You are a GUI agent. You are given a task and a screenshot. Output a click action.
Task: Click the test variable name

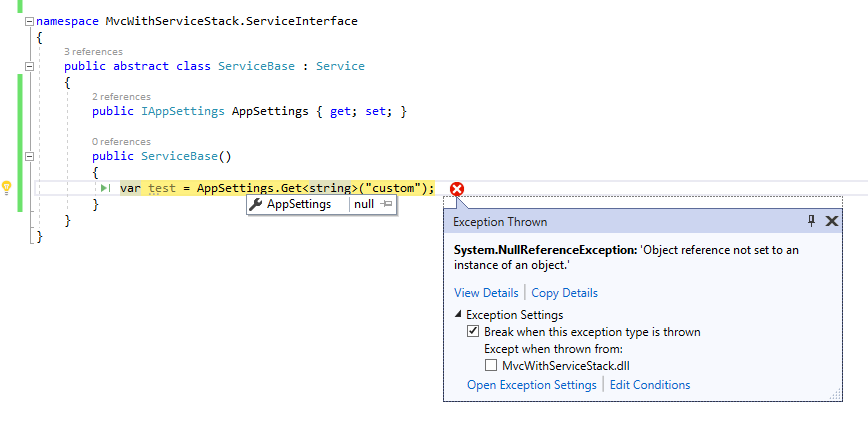[162, 188]
